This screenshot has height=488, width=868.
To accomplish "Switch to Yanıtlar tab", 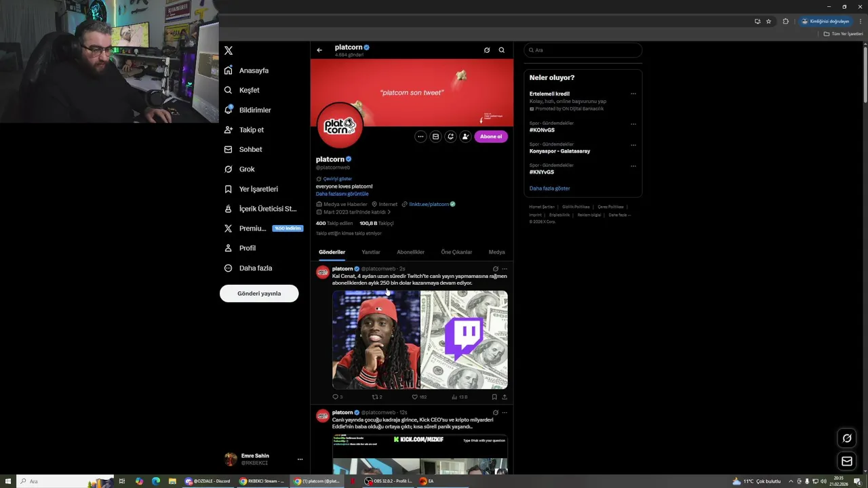I will pos(371,252).
